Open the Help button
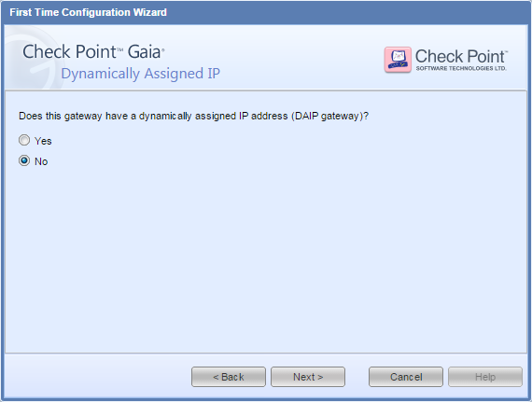532x402 pixels. tap(485, 377)
